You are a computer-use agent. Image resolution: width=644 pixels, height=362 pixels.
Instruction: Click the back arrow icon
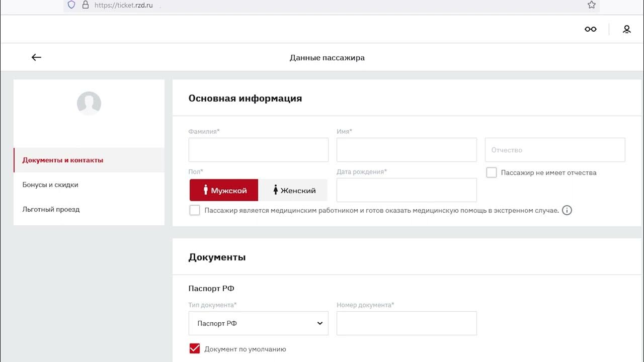point(36,57)
